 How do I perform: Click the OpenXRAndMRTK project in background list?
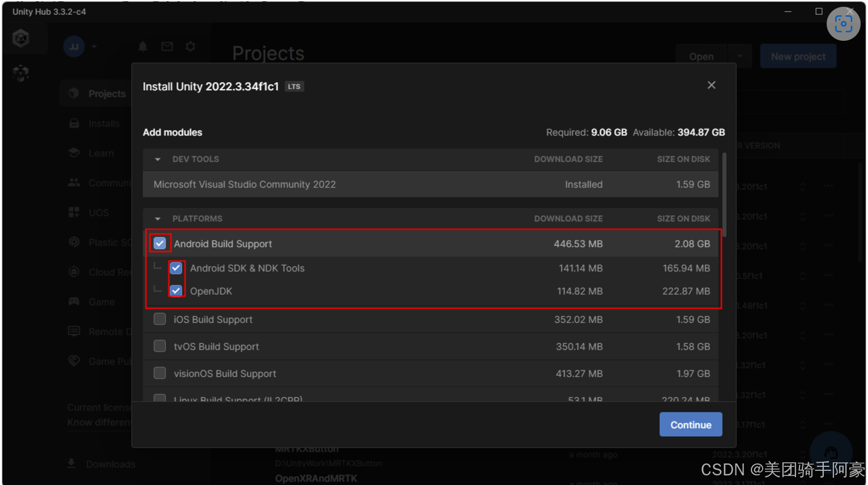coord(316,478)
